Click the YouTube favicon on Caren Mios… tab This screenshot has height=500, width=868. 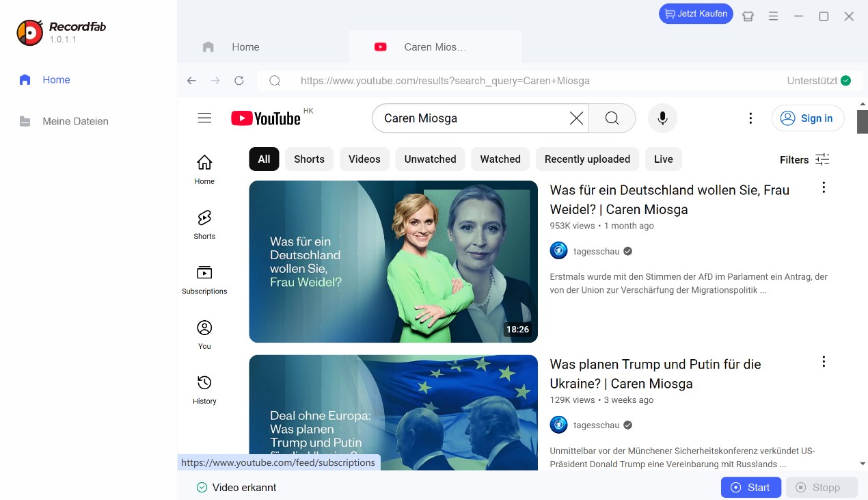tap(381, 47)
